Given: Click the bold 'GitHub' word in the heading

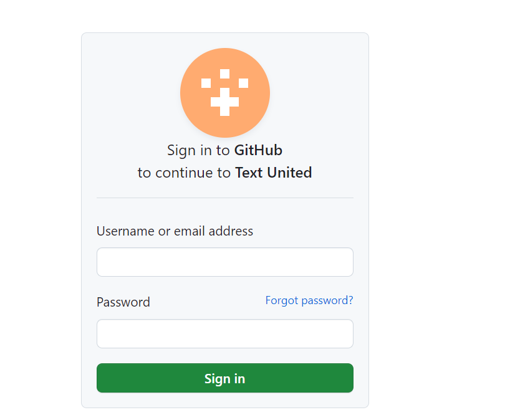Looking at the screenshot, I should (x=258, y=150).
